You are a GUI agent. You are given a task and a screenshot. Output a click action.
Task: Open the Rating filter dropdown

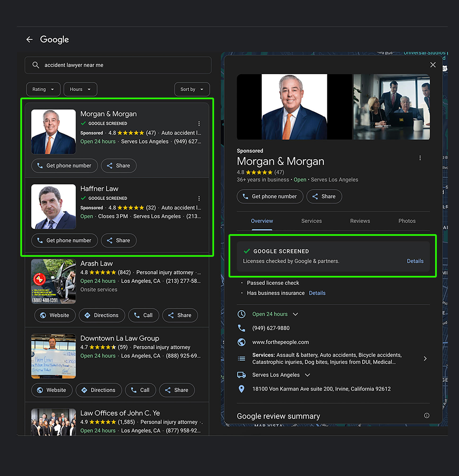[x=43, y=89]
